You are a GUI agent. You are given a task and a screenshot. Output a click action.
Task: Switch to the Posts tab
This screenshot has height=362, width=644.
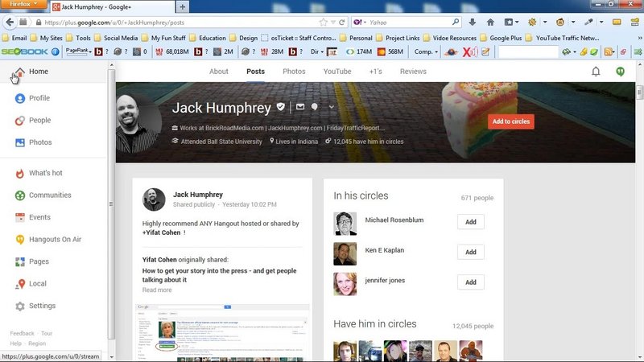click(255, 72)
